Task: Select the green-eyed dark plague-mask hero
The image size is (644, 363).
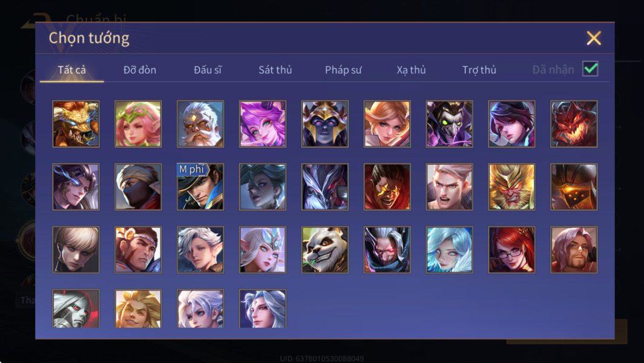Action: [449, 124]
